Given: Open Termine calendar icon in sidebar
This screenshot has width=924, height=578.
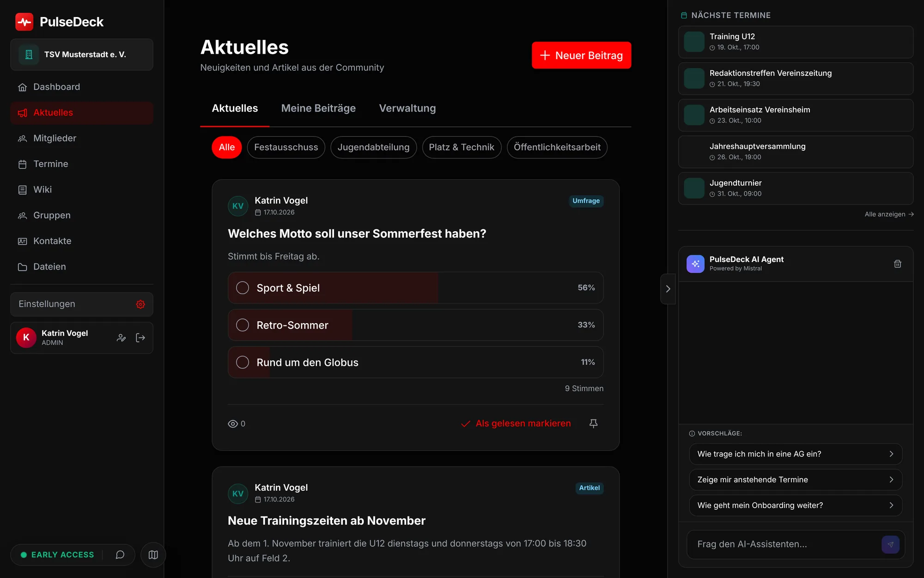Looking at the screenshot, I should [x=22, y=164].
